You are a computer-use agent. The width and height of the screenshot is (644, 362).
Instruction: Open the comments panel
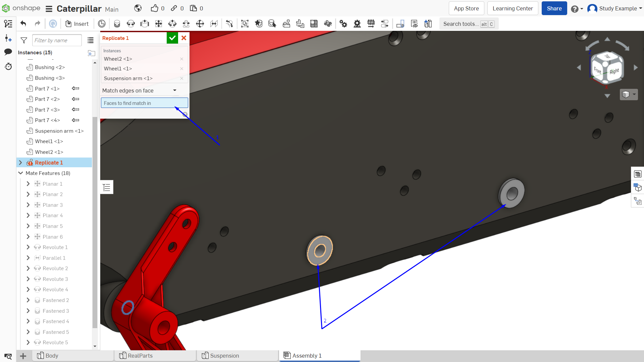point(8,52)
